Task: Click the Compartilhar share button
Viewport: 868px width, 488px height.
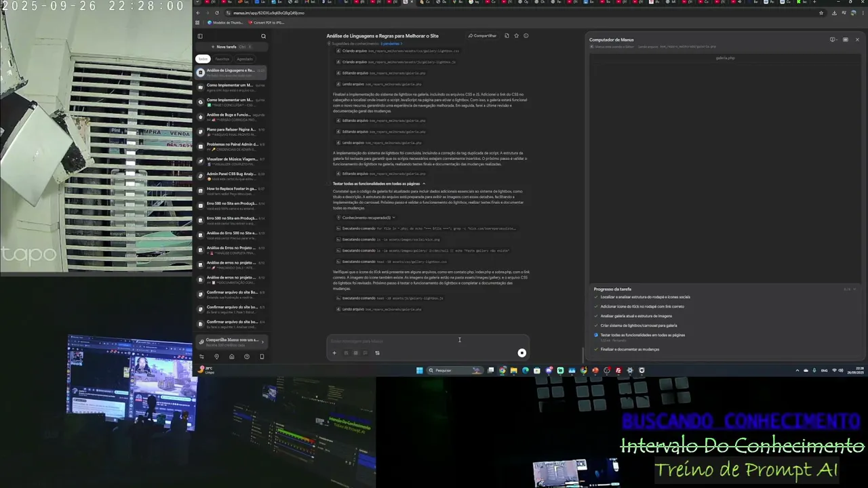Action: [482, 36]
